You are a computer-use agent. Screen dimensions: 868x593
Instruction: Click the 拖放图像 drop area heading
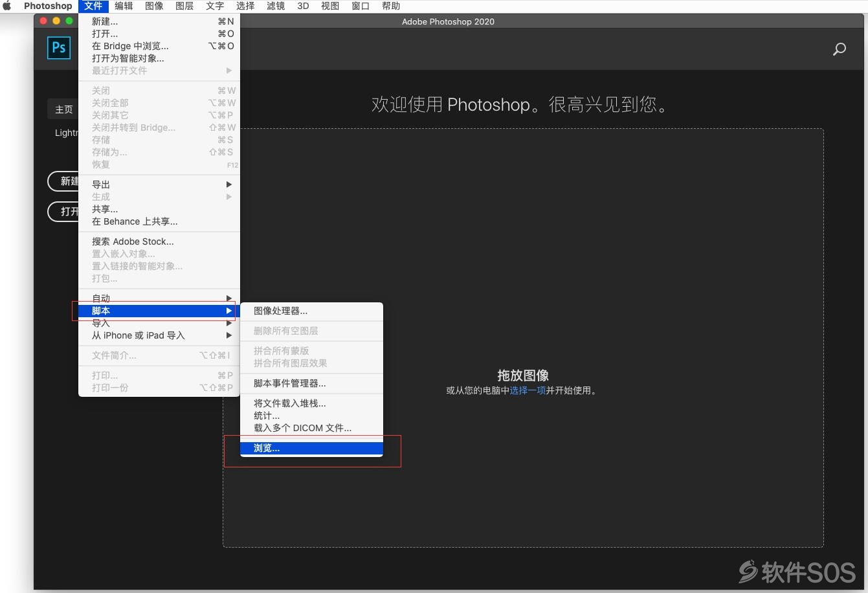(x=523, y=375)
